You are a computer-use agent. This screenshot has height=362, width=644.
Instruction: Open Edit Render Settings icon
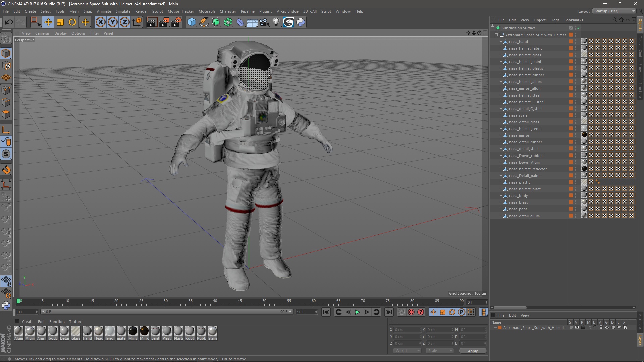[x=176, y=22]
